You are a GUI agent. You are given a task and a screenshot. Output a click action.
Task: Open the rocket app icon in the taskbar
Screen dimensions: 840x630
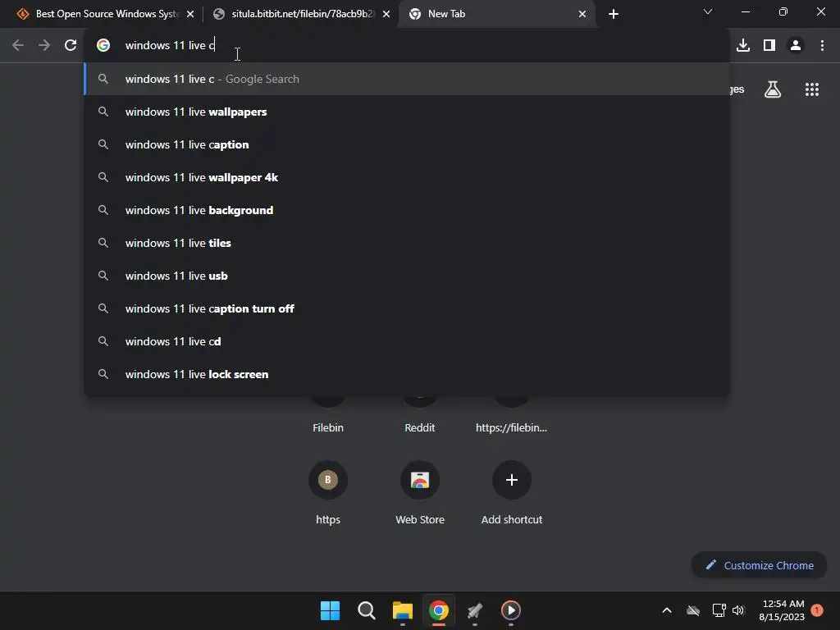coord(475,610)
